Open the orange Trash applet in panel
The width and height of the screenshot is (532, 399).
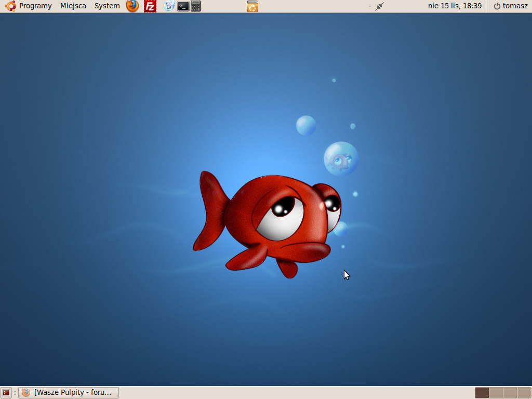(x=252, y=6)
